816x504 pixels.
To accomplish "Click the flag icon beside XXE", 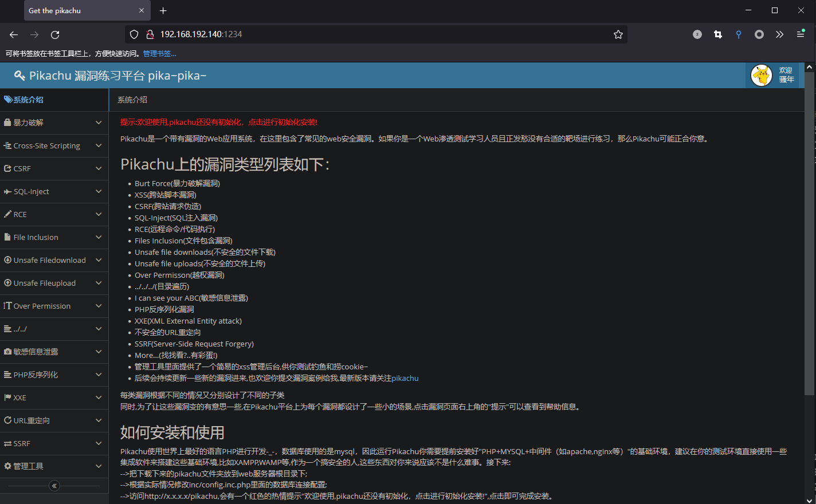I will tap(7, 397).
